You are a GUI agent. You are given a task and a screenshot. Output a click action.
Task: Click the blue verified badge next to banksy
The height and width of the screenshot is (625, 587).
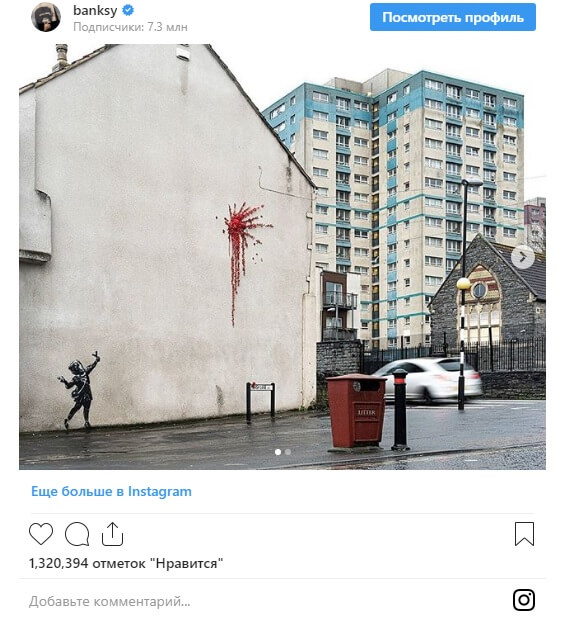128,10
